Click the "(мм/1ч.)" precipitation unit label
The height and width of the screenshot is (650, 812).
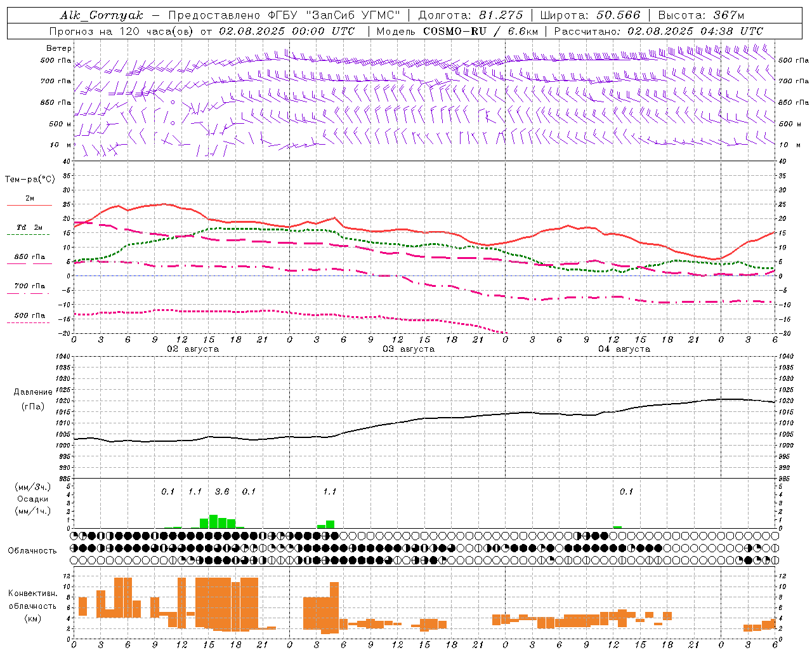[32, 511]
